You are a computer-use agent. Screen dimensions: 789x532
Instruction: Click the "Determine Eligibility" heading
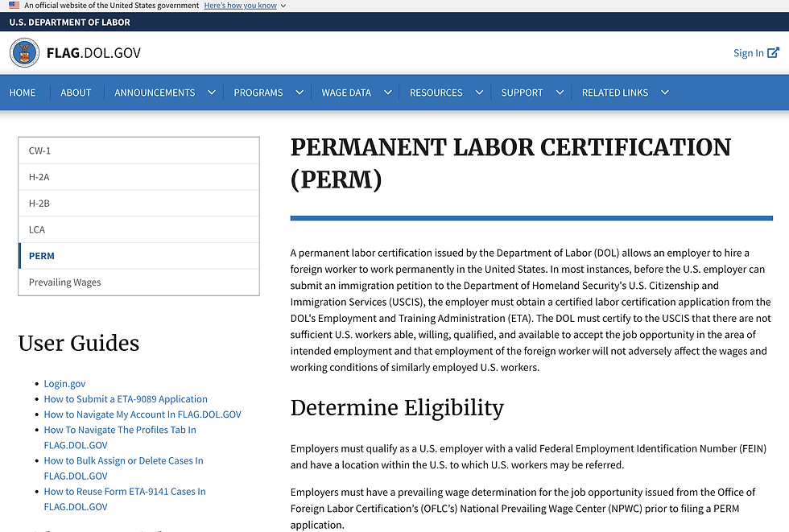pos(397,408)
